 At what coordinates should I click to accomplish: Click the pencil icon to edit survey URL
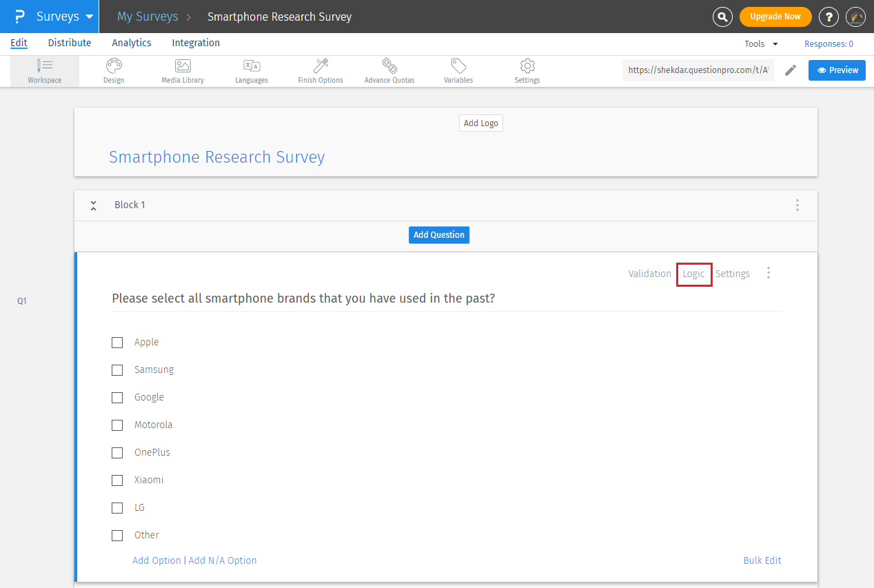click(791, 70)
